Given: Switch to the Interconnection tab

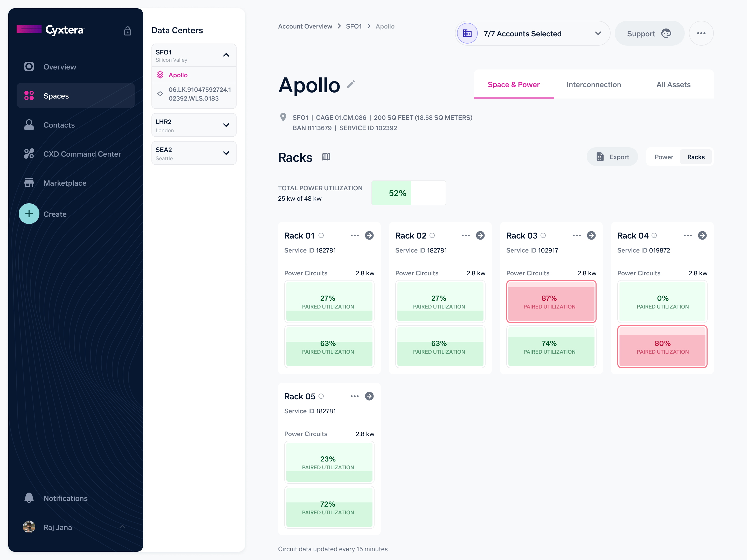Looking at the screenshot, I should [x=594, y=84].
